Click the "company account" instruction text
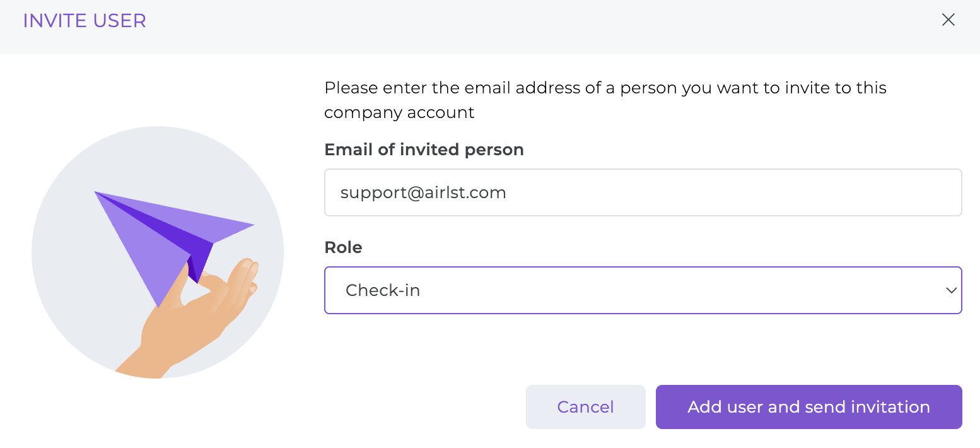This screenshot has width=980, height=448. 399,113
